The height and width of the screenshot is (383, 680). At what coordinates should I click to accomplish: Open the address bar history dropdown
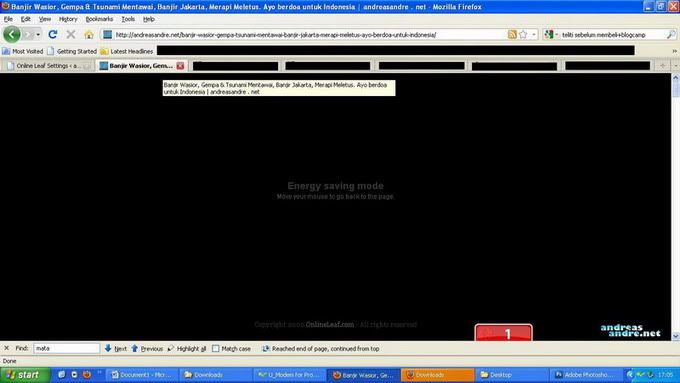[534, 34]
